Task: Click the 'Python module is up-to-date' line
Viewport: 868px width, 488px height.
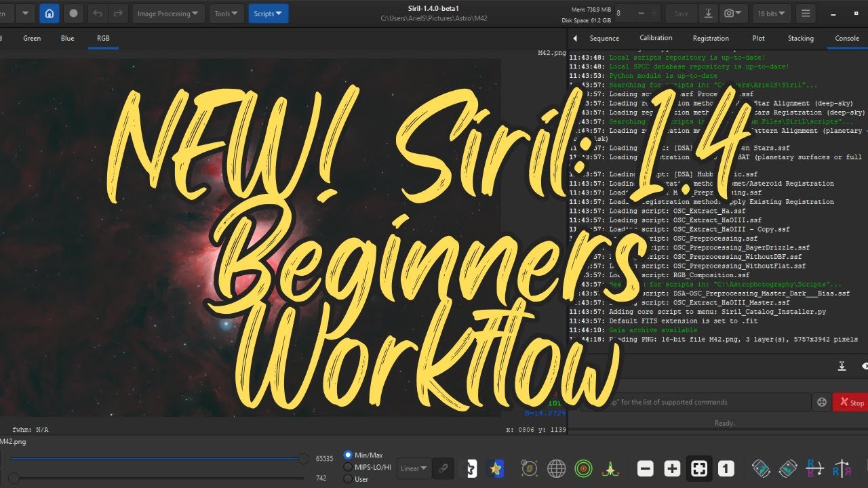Action: (663, 76)
